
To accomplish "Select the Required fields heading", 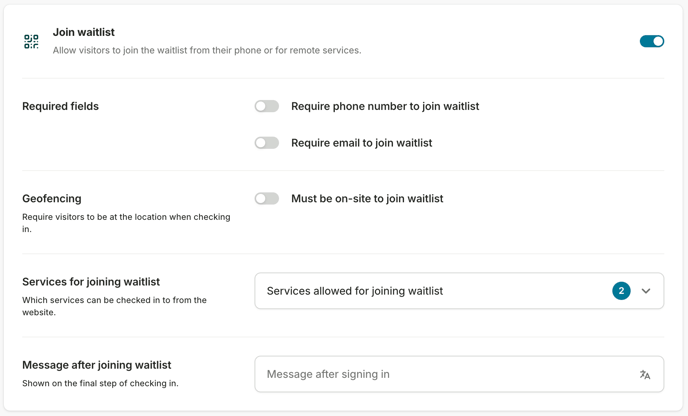I will tap(60, 106).
